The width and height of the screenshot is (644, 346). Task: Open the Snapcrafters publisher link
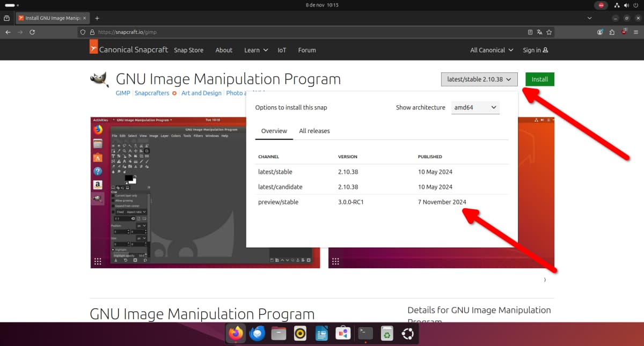[x=152, y=93]
